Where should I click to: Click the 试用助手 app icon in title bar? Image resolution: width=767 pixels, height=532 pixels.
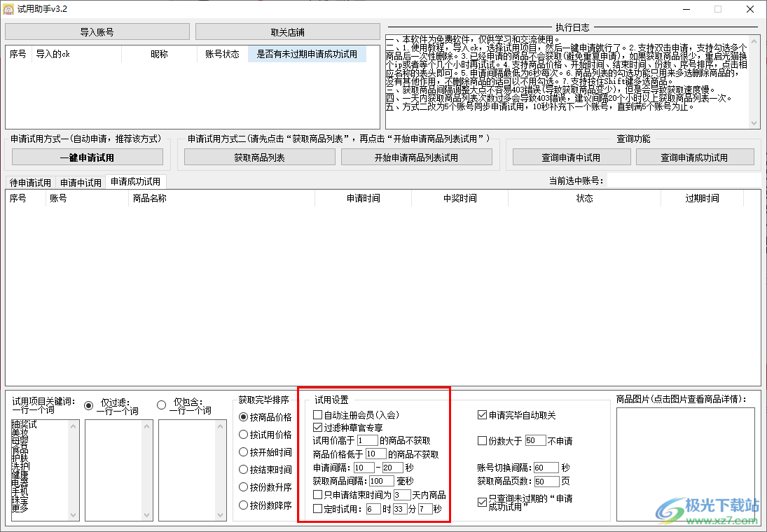(x=8, y=9)
